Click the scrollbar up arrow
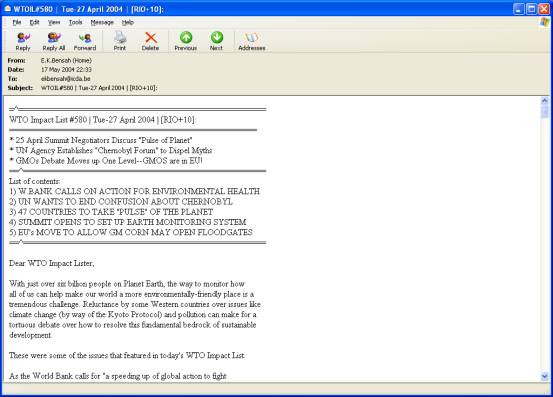The image size is (553, 397). coord(545,101)
